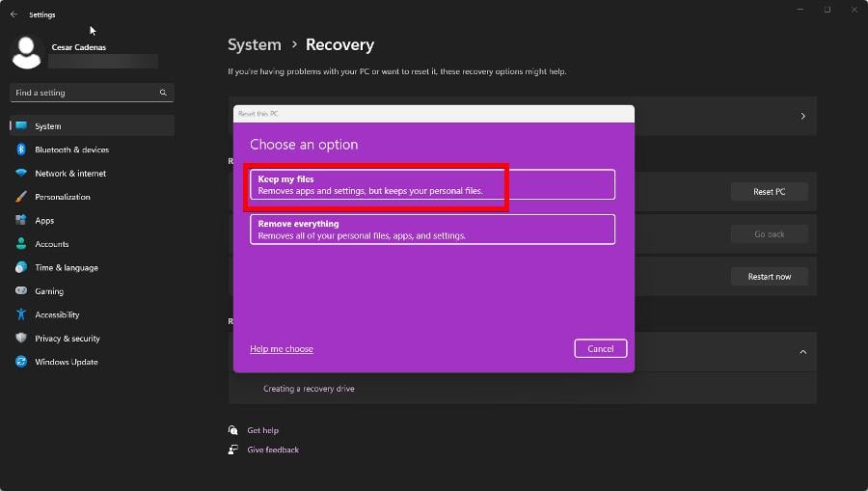Choose Keep my files option
Screen dimensions: 868x491
coord(432,184)
